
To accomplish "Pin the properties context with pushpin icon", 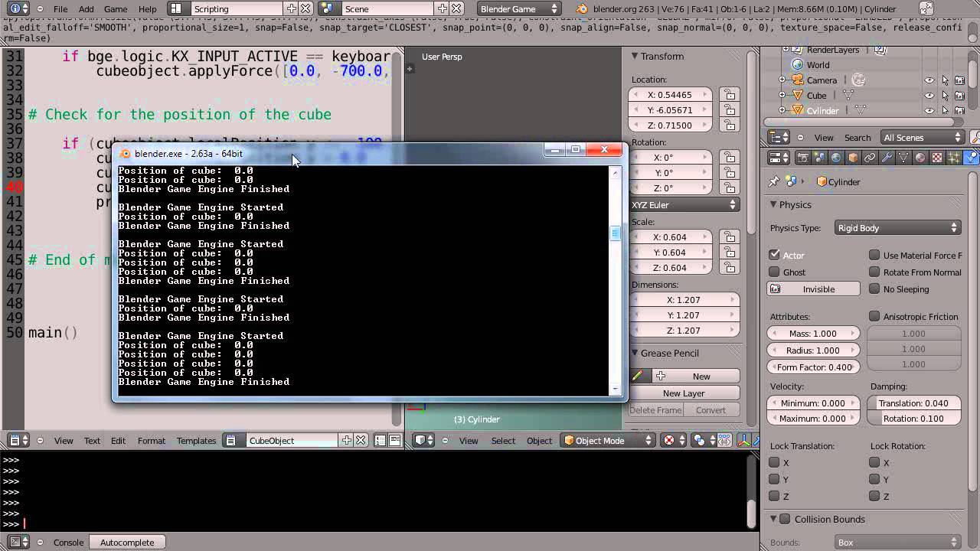I will [774, 181].
